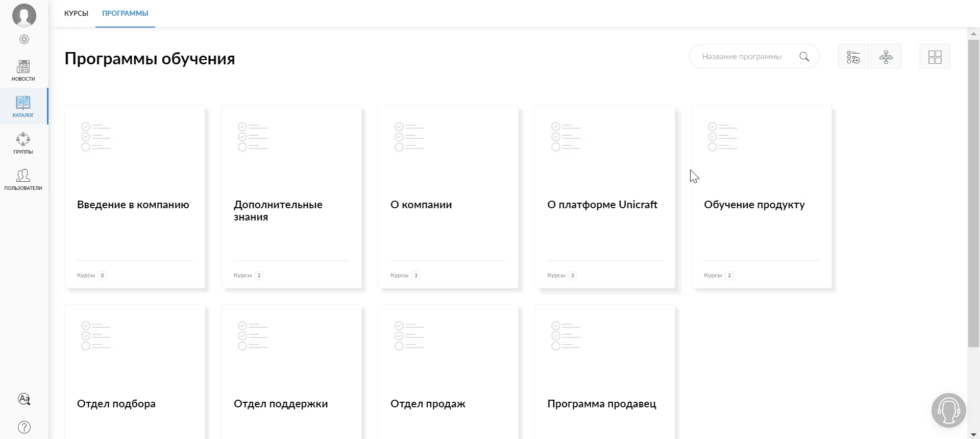
Task: Click checklist icon on Введение в компанию card
Action: click(96, 137)
